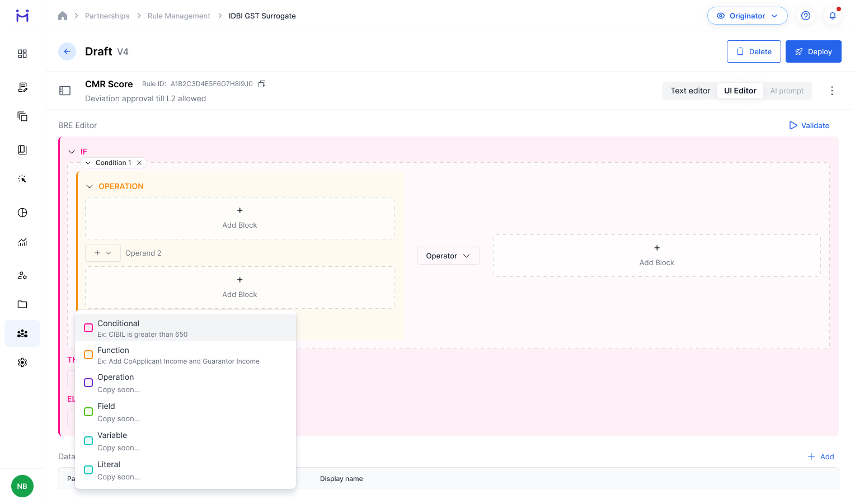Click the home icon in the breadcrumb
The image size is (855, 504).
[63, 16]
